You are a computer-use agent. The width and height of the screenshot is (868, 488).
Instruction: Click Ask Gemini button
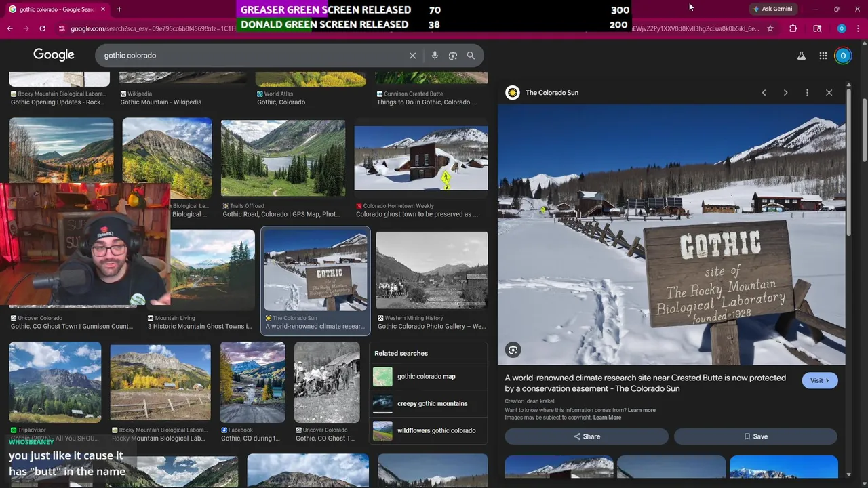[x=772, y=9]
